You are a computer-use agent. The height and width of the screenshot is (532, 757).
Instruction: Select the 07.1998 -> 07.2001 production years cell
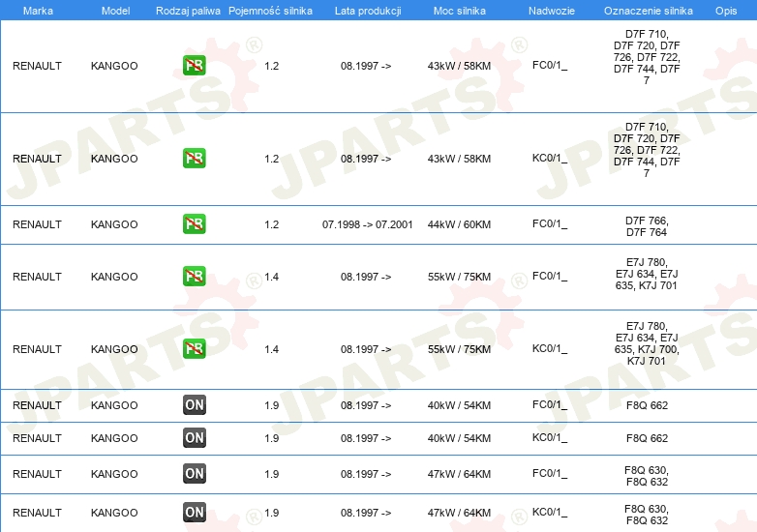(367, 224)
